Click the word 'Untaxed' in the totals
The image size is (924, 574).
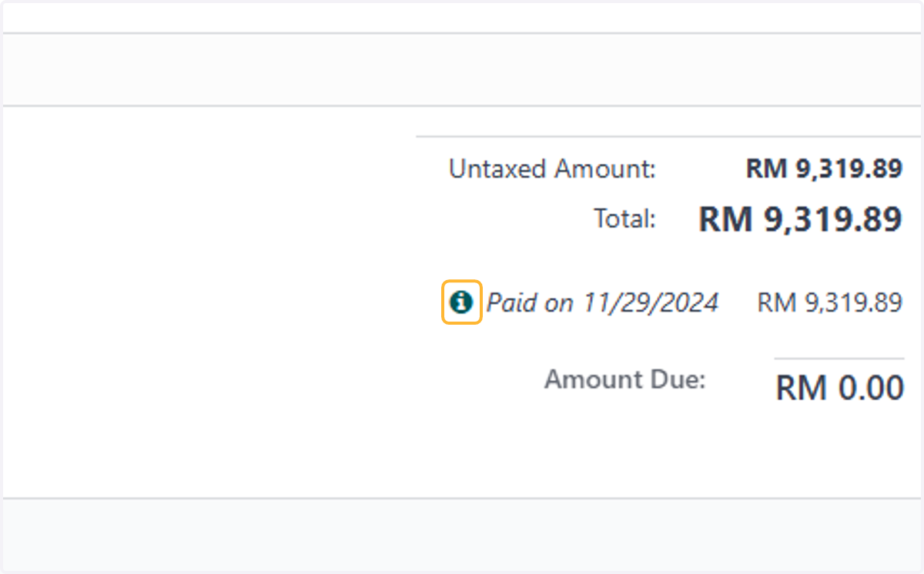pyautogui.click(x=498, y=169)
